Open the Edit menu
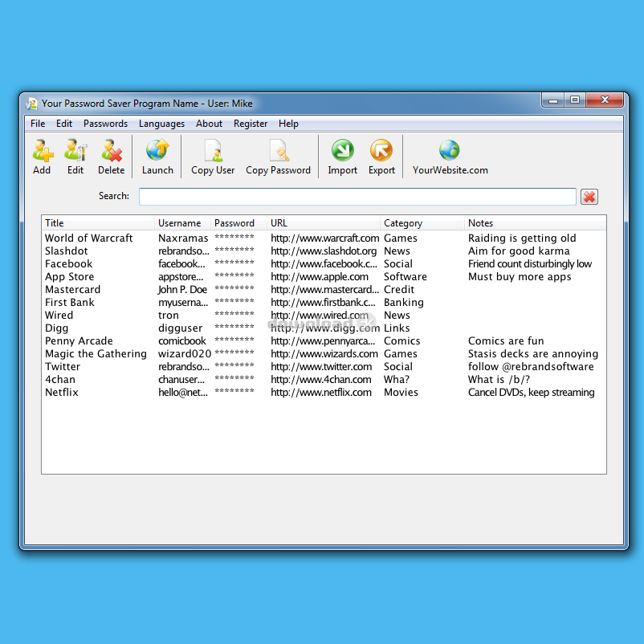644x644 pixels. point(64,124)
